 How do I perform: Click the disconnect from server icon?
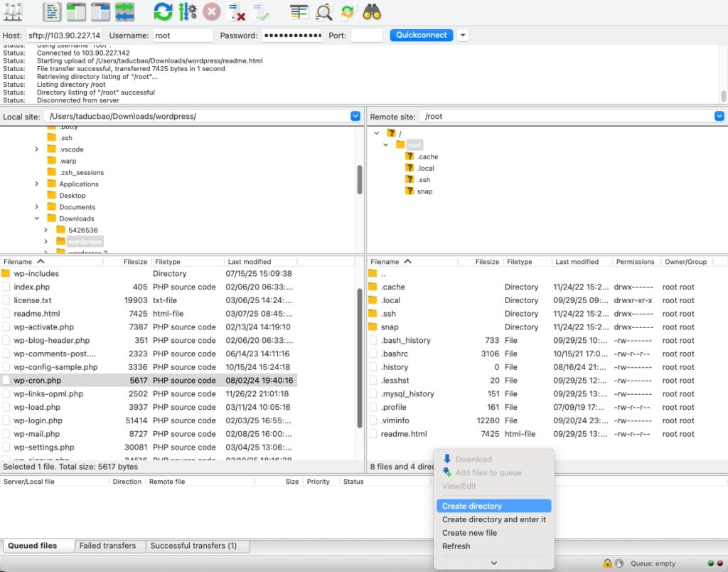tap(236, 11)
